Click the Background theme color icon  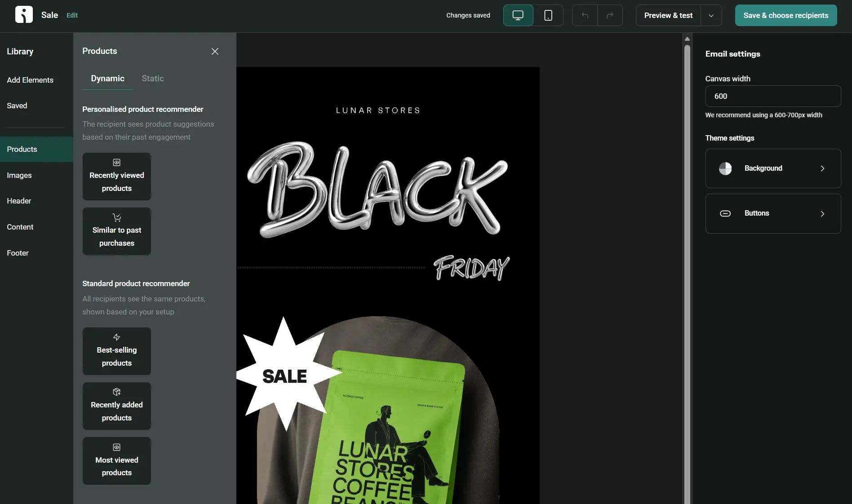click(x=725, y=168)
